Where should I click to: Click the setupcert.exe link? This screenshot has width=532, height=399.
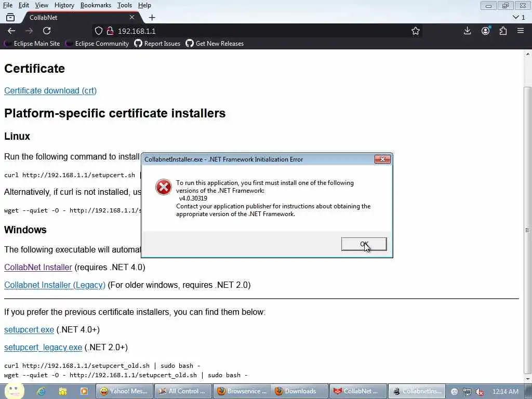point(29,329)
